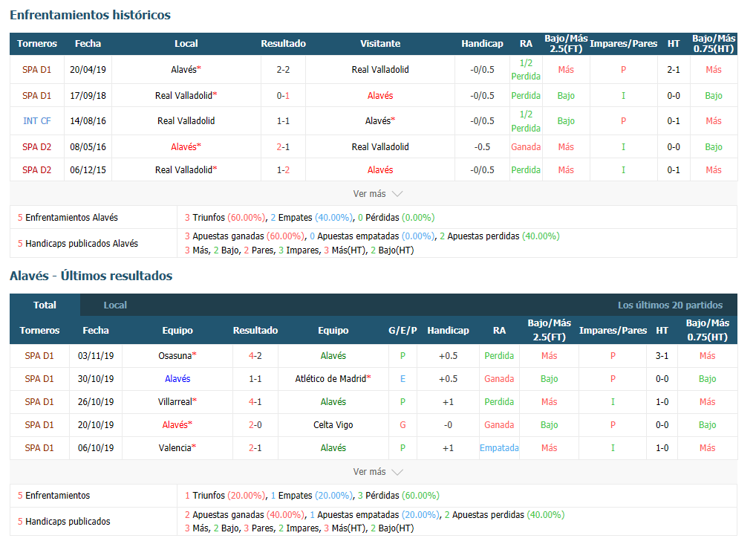Click blue Alavés name on 30/10/19 row
756x544 pixels.
(x=177, y=379)
